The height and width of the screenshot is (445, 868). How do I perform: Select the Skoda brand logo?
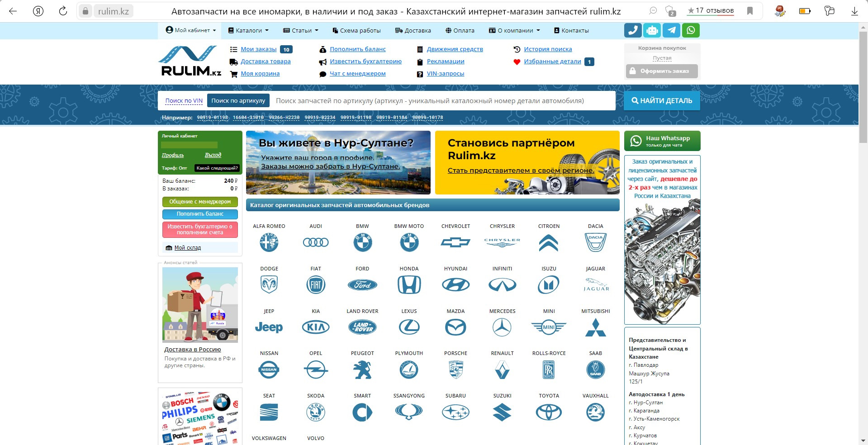click(316, 412)
